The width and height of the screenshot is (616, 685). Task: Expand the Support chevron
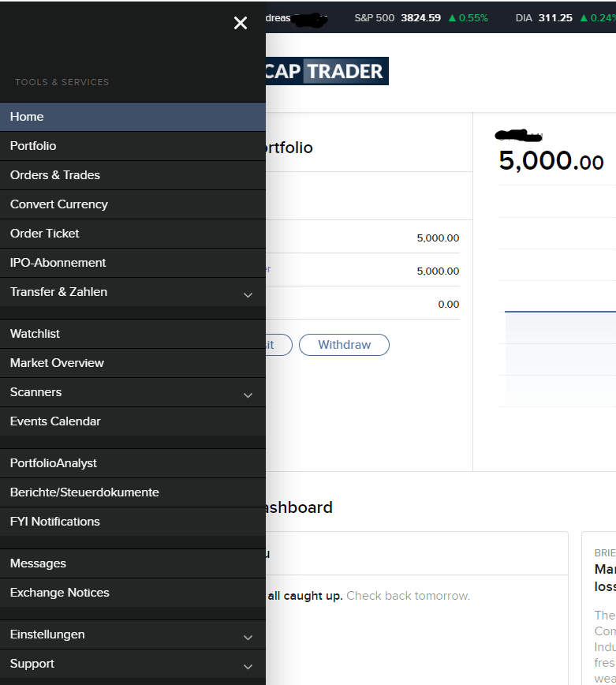(x=248, y=667)
